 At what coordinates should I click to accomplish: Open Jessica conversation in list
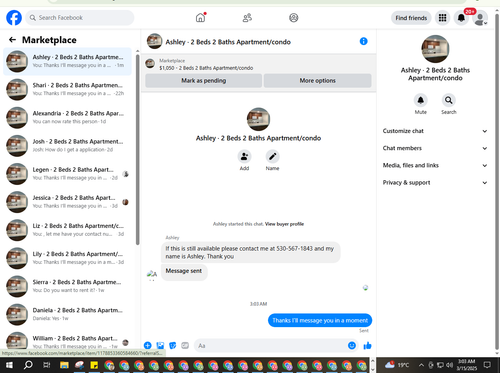67,202
